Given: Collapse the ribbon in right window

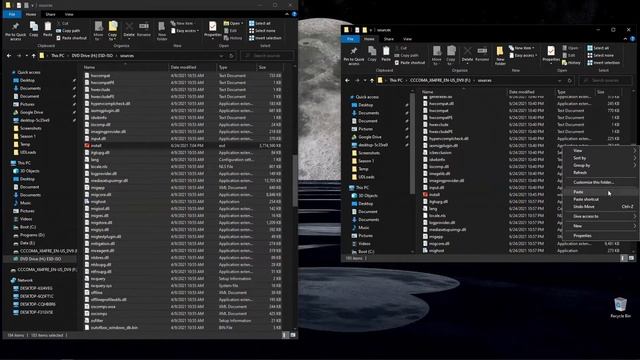Looking at the screenshot, I should (625, 39).
